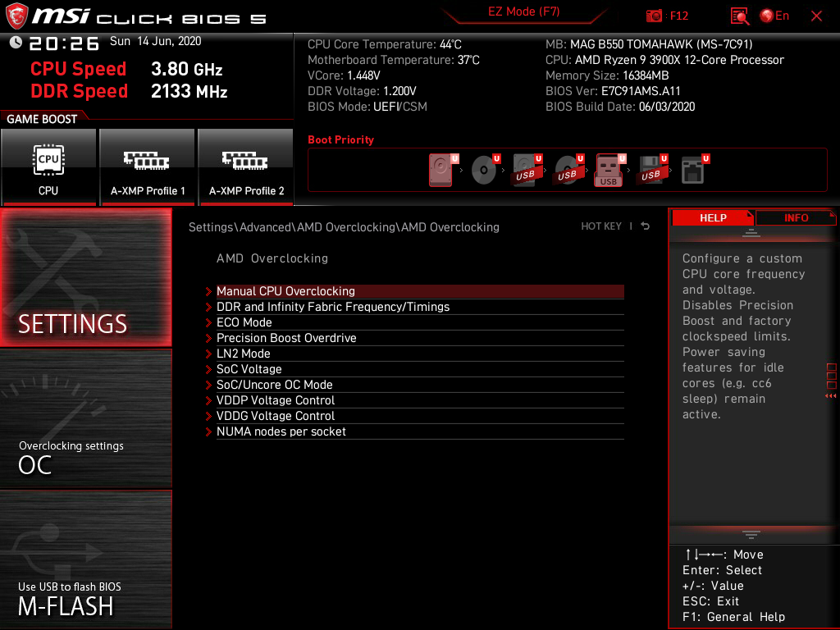Select the optical disc boot priority icon

click(484, 170)
